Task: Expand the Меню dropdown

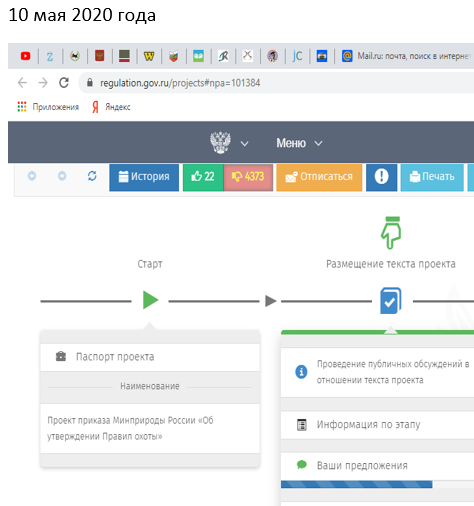Action: [x=299, y=143]
